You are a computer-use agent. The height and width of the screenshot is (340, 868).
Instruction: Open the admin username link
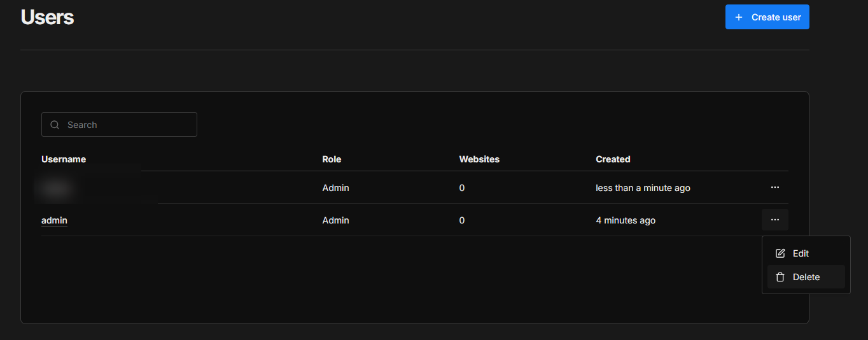coord(54,220)
